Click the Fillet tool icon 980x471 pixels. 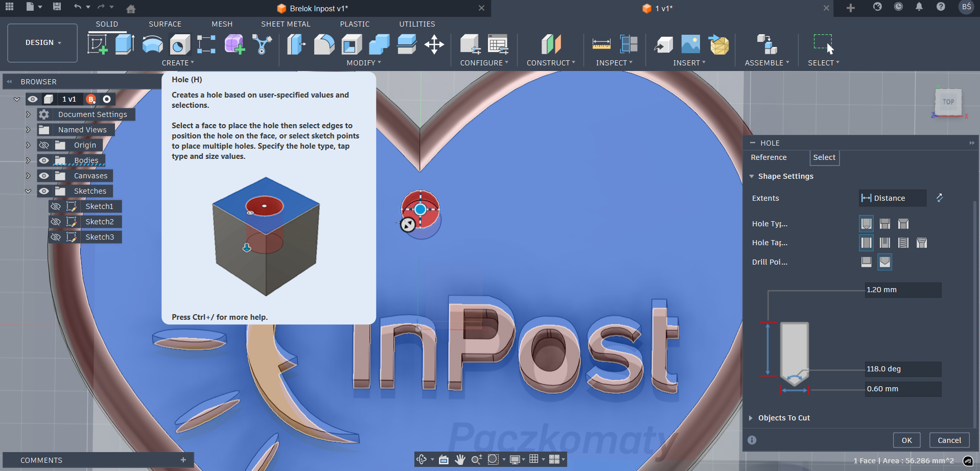(x=324, y=44)
